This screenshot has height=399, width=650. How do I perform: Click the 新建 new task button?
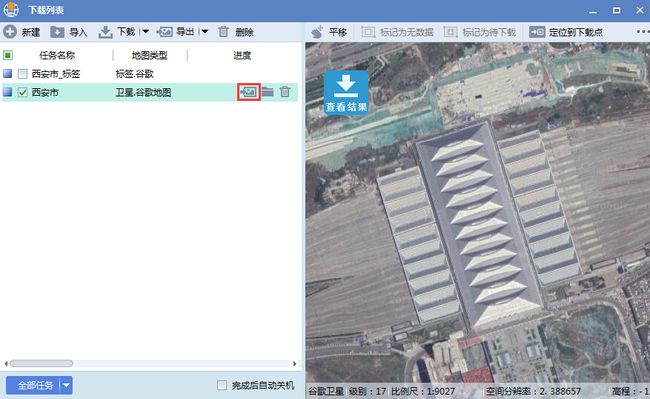(22, 32)
